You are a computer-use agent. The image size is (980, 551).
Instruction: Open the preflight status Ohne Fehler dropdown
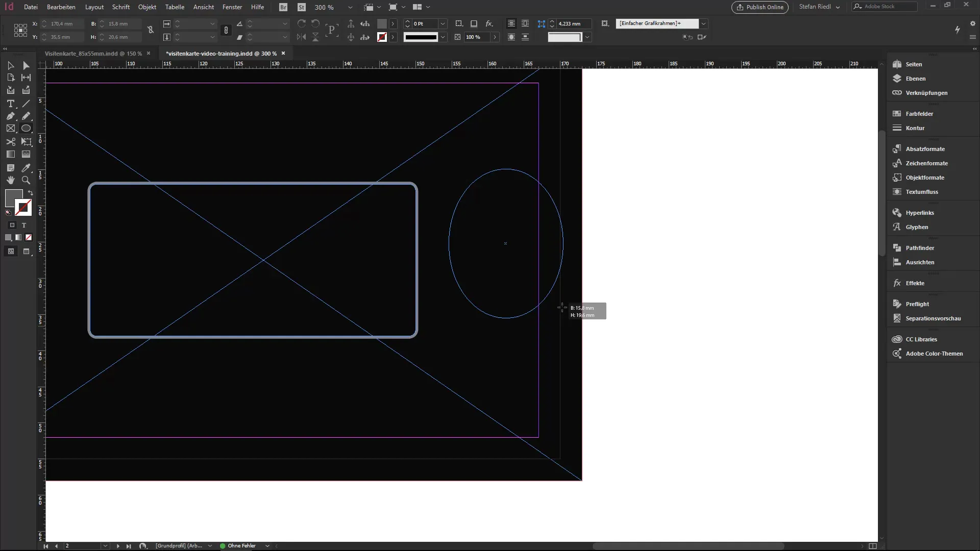[267, 546]
